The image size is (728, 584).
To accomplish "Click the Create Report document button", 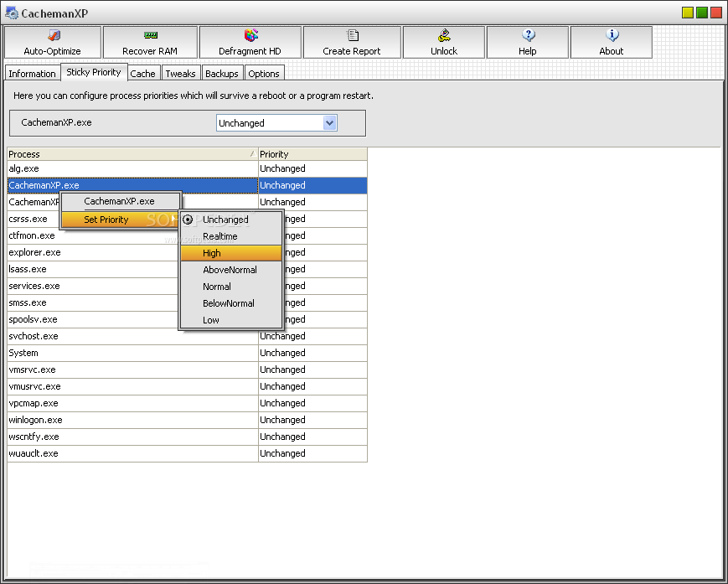I will click(352, 42).
